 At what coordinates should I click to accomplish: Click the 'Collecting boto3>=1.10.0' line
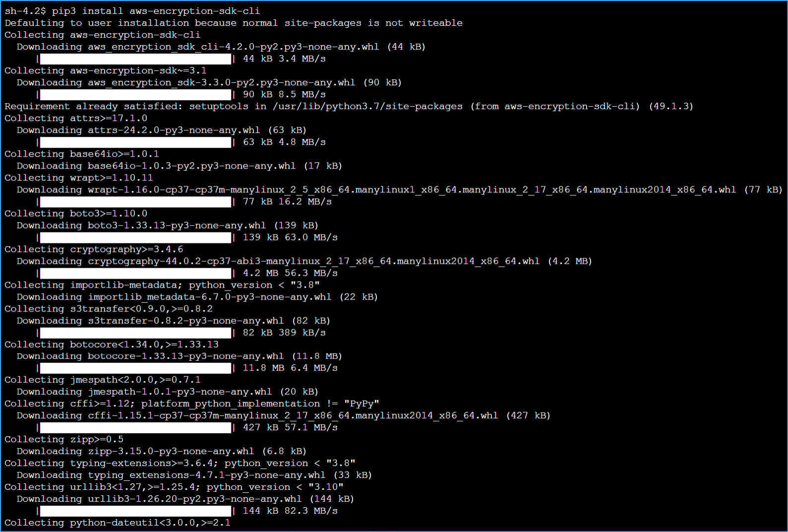[76, 213]
